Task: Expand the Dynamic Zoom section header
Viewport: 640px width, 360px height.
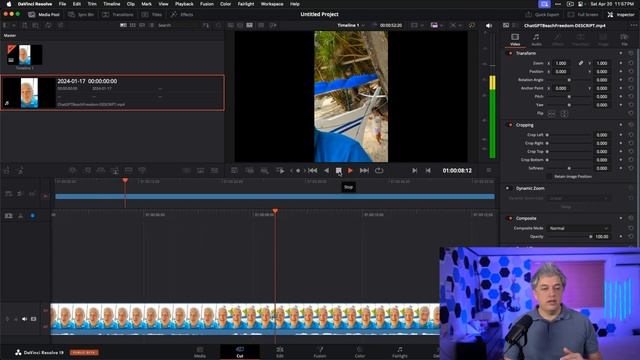Action: pyautogui.click(x=530, y=188)
